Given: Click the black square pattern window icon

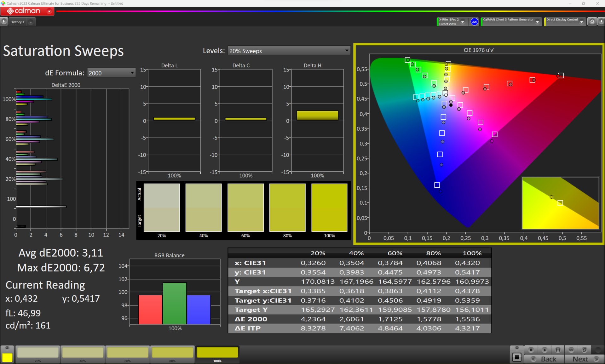Looking at the screenshot, I should click(x=517, y=357).
